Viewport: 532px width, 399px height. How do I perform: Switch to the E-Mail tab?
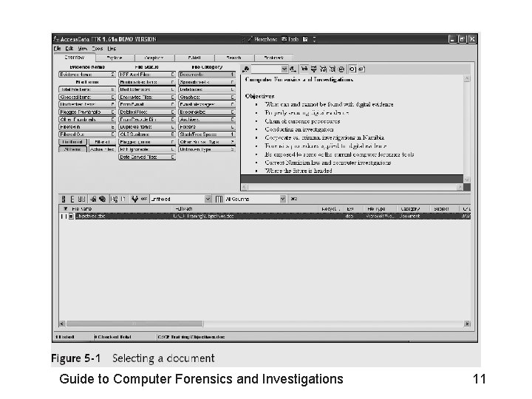coord(194,58)
